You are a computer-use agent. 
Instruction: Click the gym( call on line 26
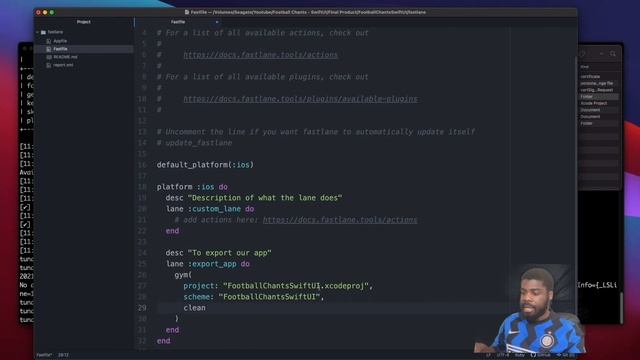pyautogui.click(x=183, y=275)
